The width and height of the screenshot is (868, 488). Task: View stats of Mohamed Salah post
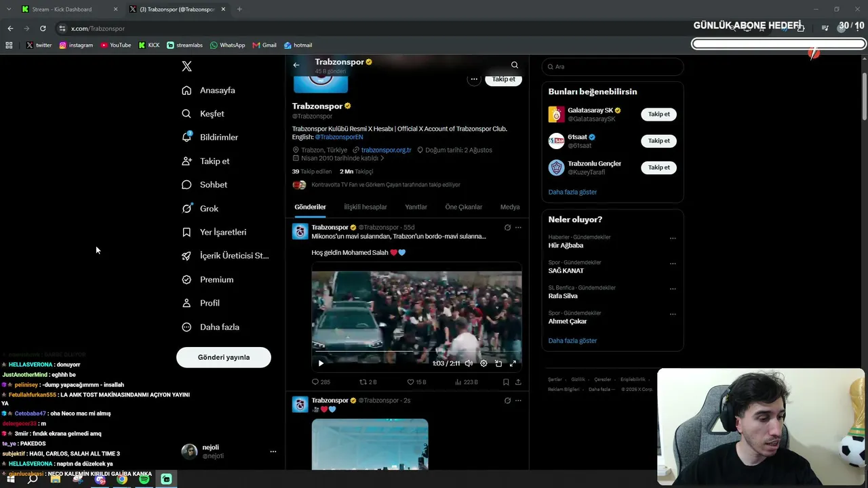coord(466,382)
